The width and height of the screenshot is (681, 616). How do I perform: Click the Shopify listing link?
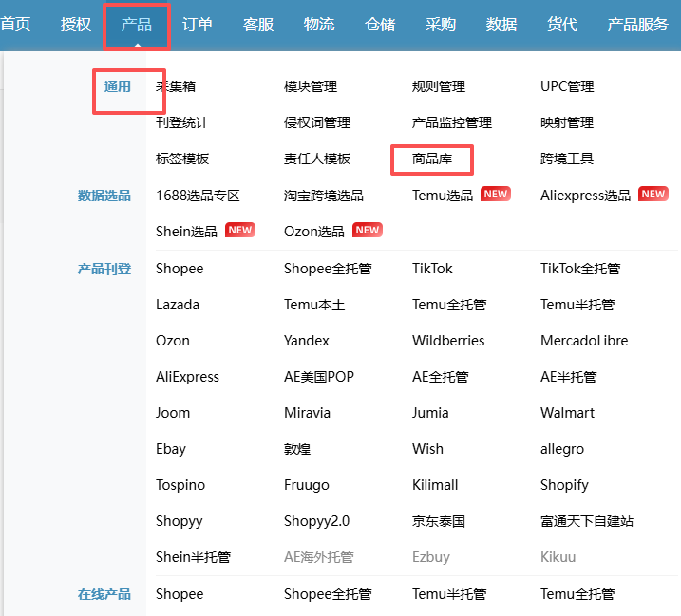point(564,485)
